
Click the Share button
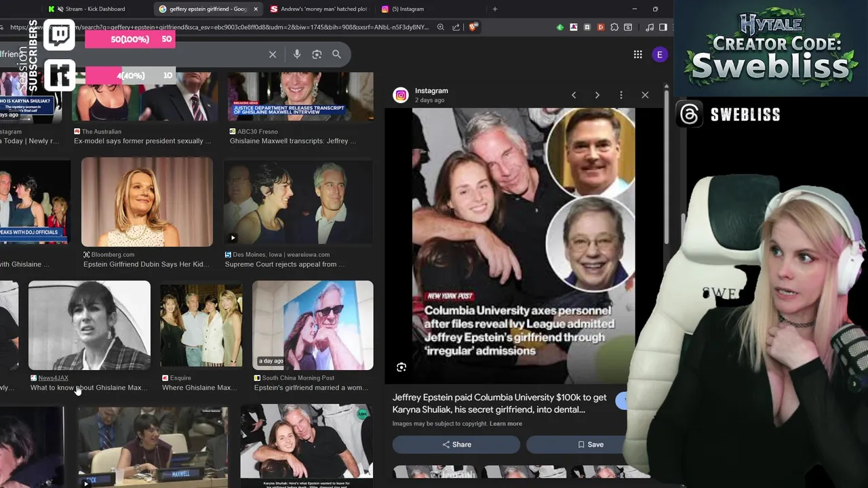point(456,445)
